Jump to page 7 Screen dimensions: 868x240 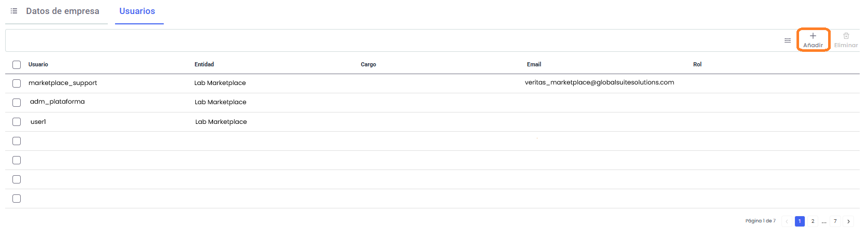tap(835, 221)
